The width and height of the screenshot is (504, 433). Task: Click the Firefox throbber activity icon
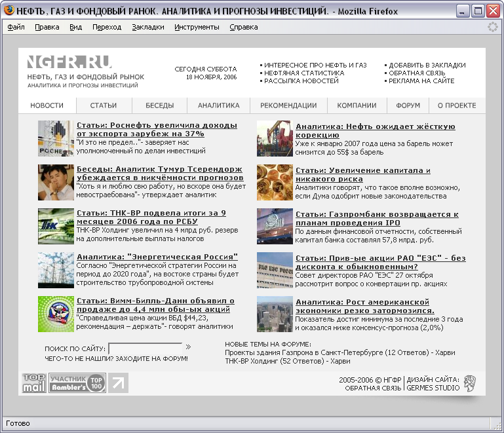coord(492,27)
